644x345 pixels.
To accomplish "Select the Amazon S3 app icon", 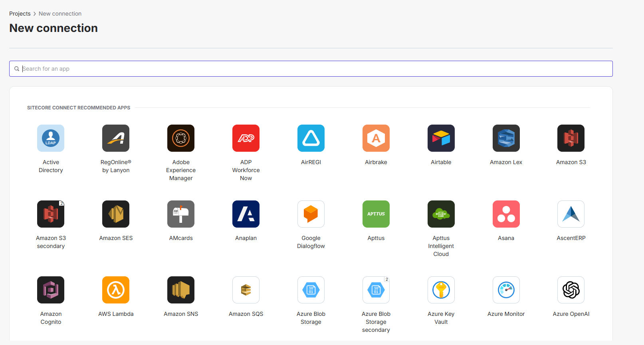I will (x=571, y=138).
